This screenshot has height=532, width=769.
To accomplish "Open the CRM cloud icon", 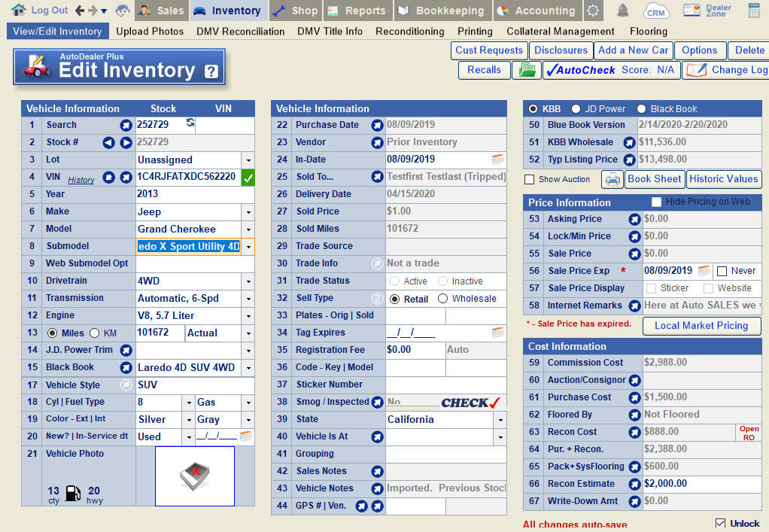I will 655,11.
